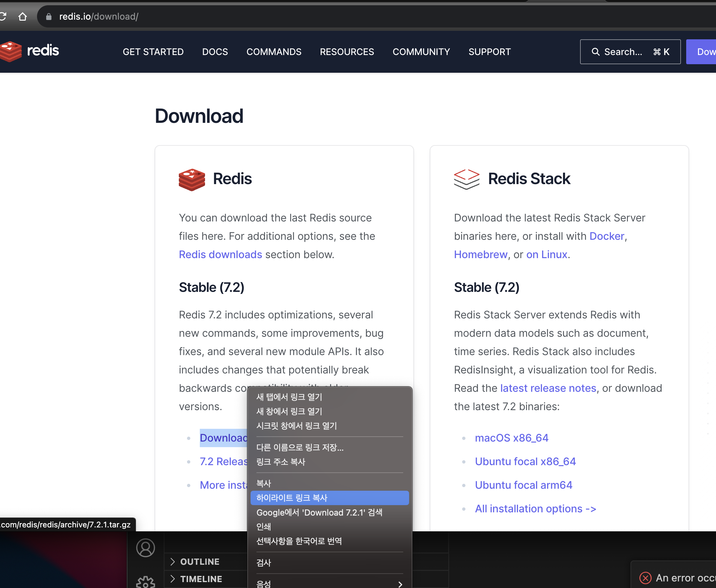Select 새 탭에서 링크 열기 menu item
The width and height of the screenshot is (716, 588).
pyautogui.click(x=330, y=397)
